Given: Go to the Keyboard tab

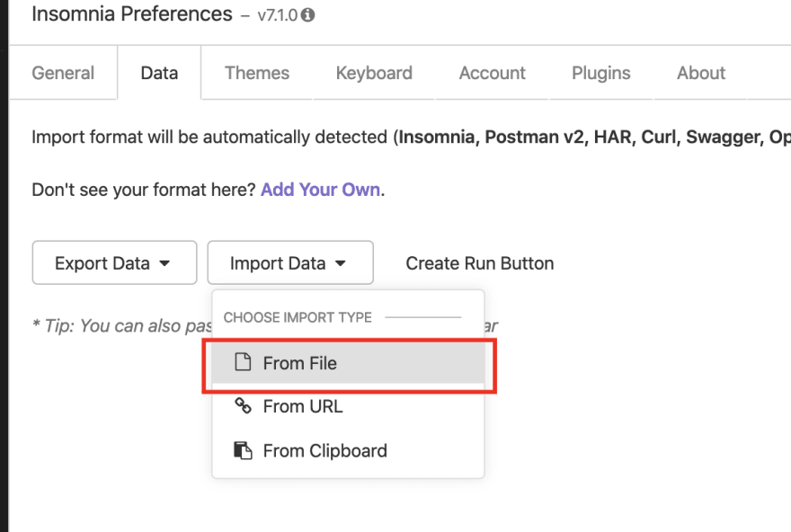Looking at the screenshot, I should coord(374,73).
